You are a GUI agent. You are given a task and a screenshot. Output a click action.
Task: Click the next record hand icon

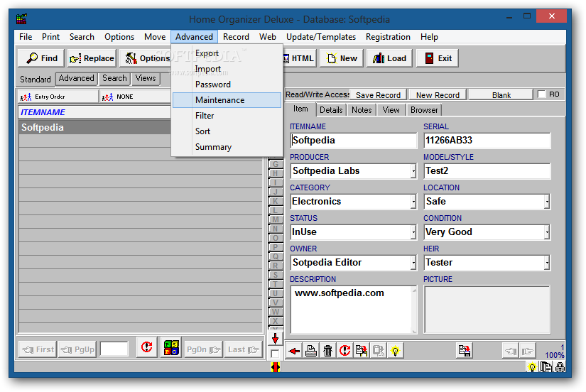pyautogui.click(x=527, y=351)
